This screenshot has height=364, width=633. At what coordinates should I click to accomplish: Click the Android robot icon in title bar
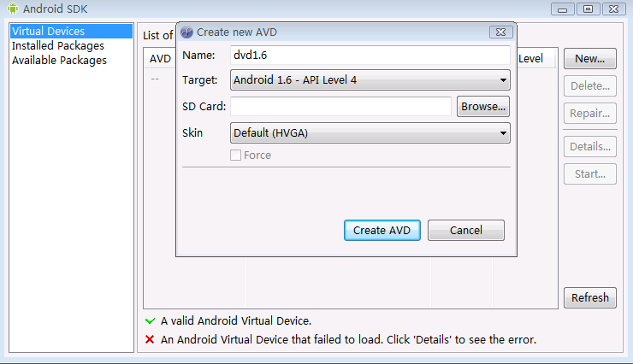click(x=12, y=9)
